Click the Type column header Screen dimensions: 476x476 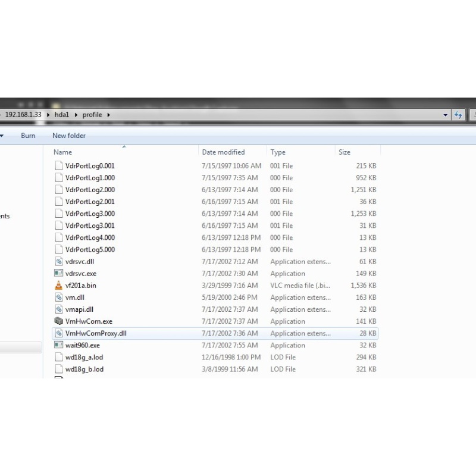(x=278, y=152)
